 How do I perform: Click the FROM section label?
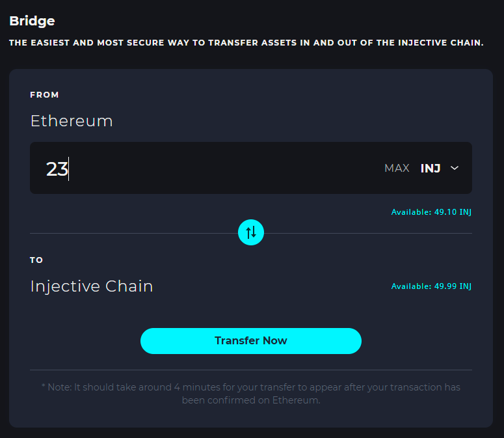pyautogui.click(x=44, y=95)
